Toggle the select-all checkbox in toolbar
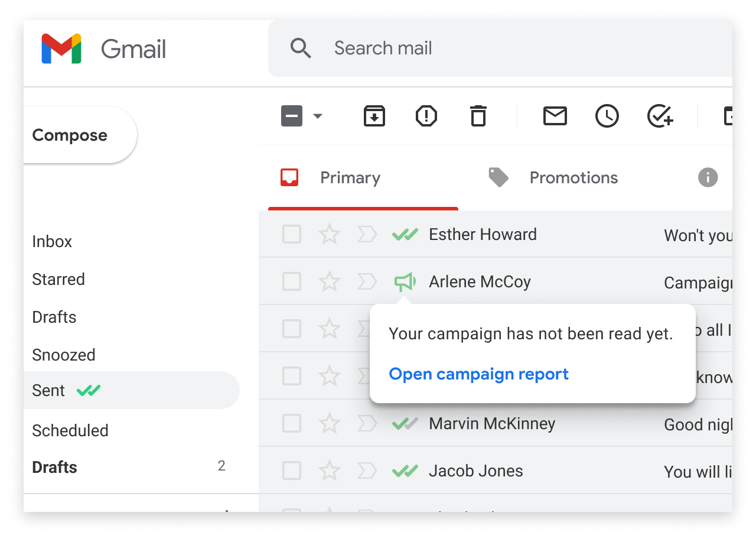This screenshot has height=545, width=756. click(x=292, y=116)
